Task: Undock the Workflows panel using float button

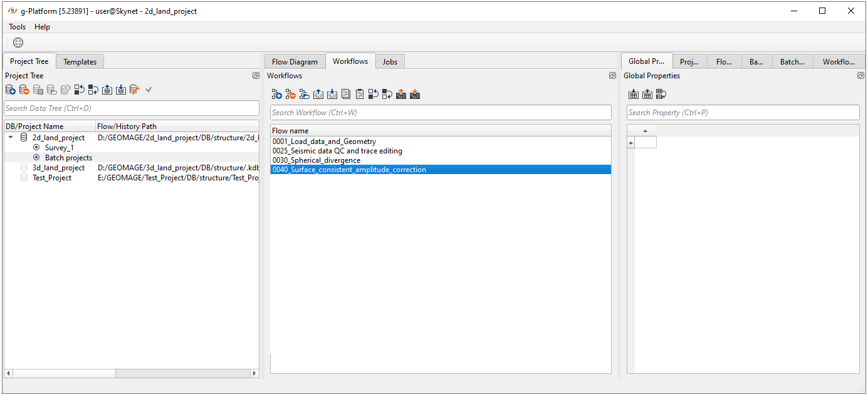Action: tap(612, 76)
